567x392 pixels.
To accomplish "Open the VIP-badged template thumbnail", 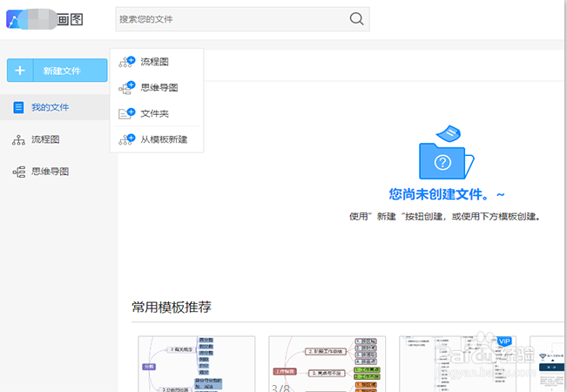I will click(x=457, y=364).
